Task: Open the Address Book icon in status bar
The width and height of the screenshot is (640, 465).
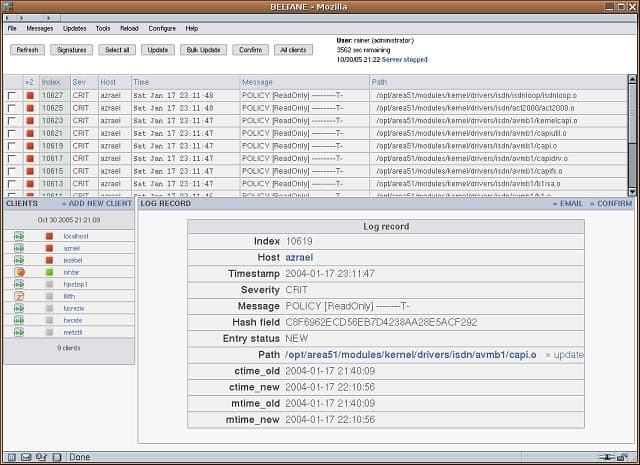Action: tap(57, 457)
